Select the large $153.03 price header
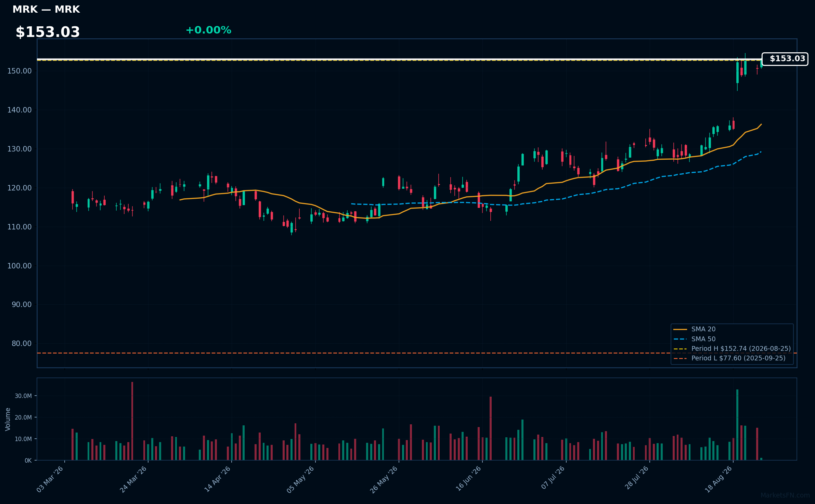 [x=48, y=32]
